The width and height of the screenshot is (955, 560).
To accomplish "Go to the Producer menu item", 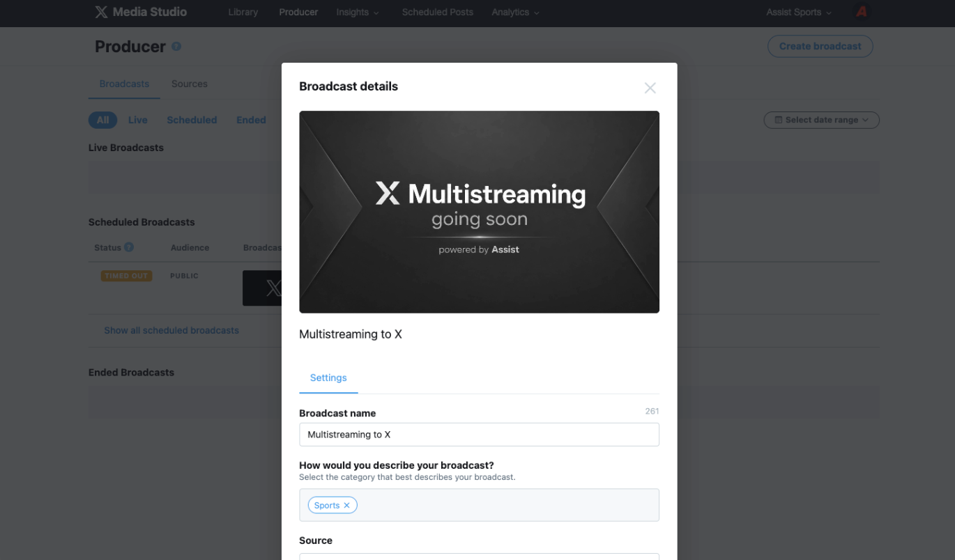I will click(x=298, y=12).
